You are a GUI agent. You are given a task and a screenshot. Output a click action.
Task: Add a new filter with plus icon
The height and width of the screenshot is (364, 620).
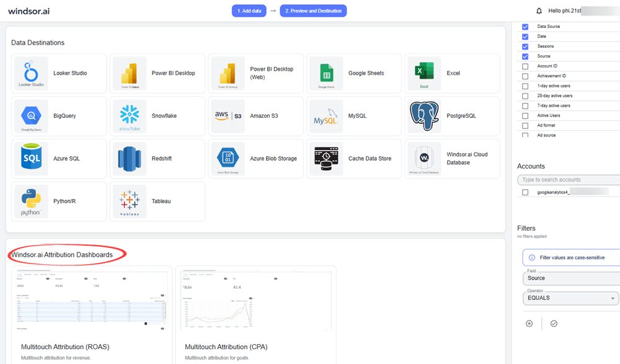[529, 324]
